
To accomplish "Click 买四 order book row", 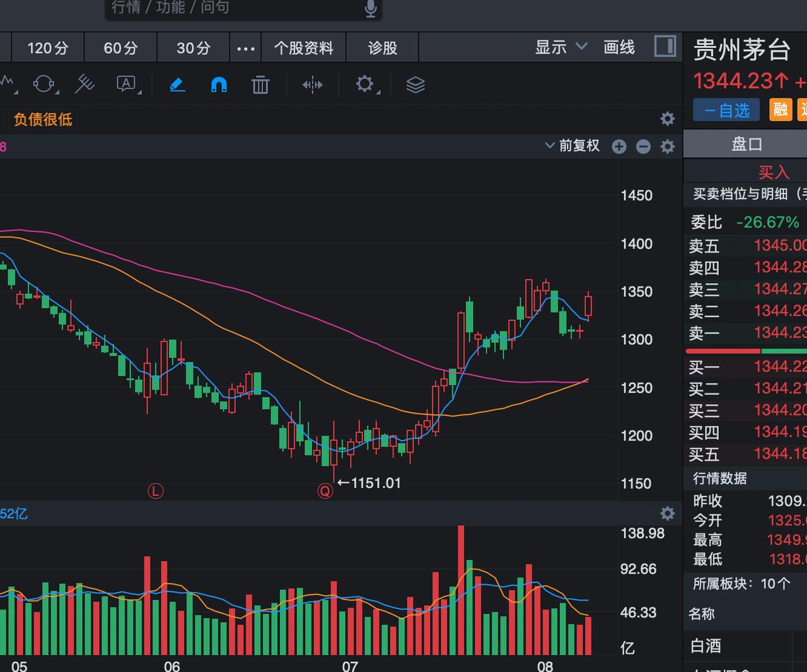I will (746, 432).
